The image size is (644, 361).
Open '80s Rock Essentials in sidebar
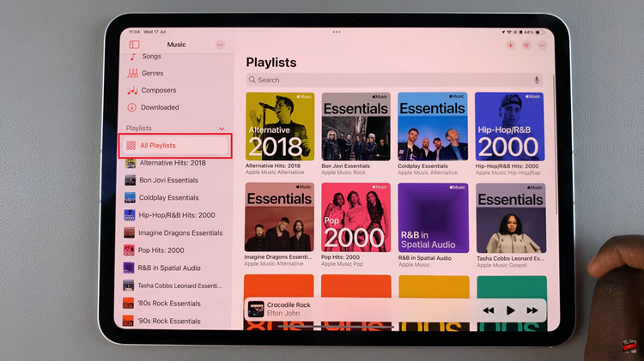[x=169, y=304]
